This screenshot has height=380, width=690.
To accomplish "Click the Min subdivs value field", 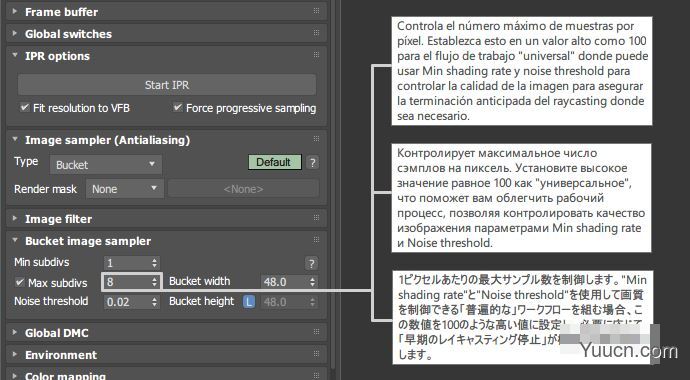I will 127,263.
